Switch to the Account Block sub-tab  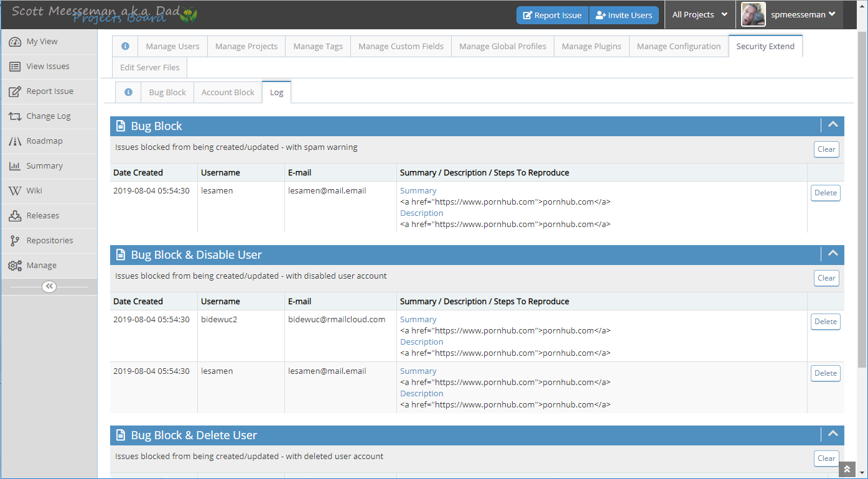pyautogui.click(x=228, y=92)
